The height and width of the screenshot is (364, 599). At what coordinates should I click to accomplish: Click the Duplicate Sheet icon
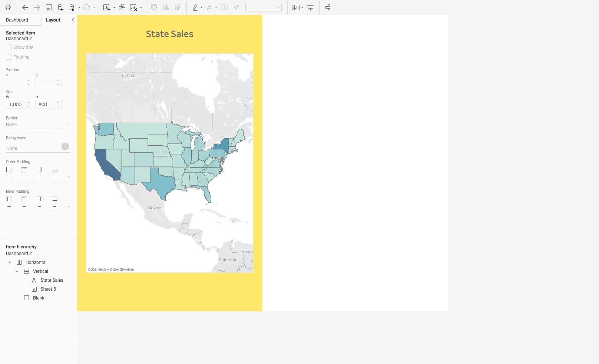[122, 7]
